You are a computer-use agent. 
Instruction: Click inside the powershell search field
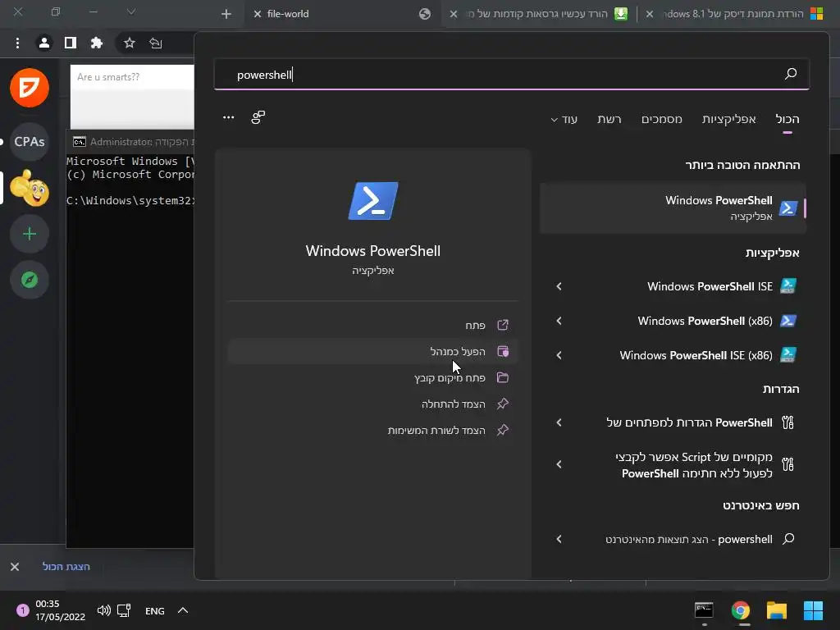click(x=511, y=75)
